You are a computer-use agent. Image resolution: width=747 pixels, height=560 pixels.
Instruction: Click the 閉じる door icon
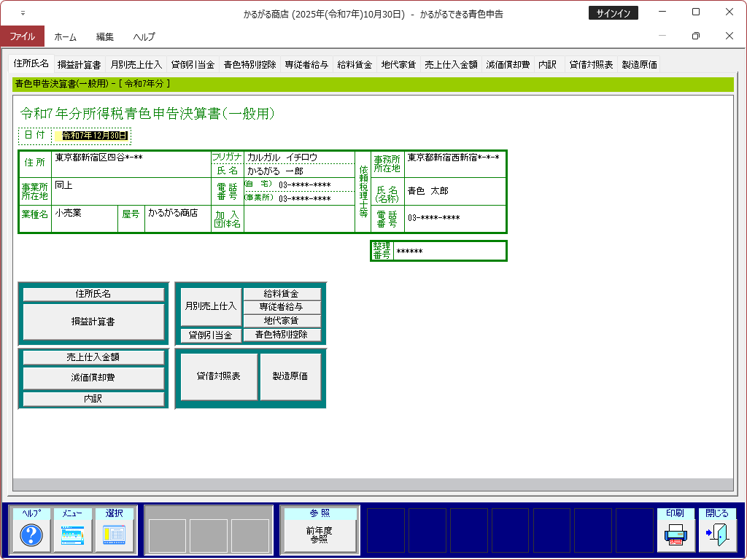tap(717, 536)
